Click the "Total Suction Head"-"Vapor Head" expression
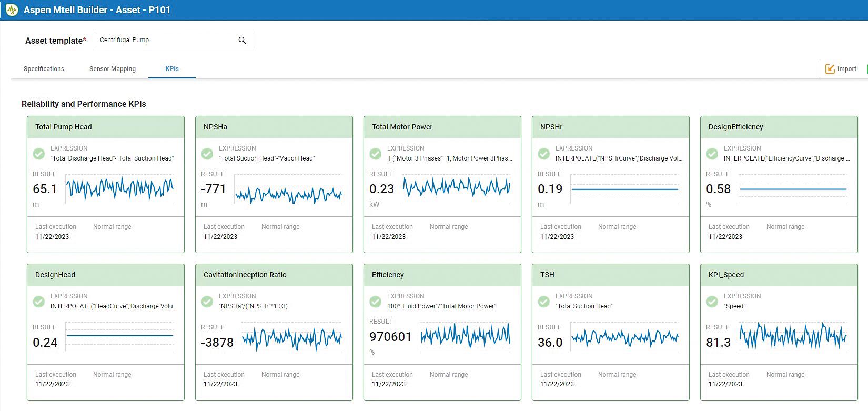Viewport: 868px width, 411px height. click(x=267, y=158)
